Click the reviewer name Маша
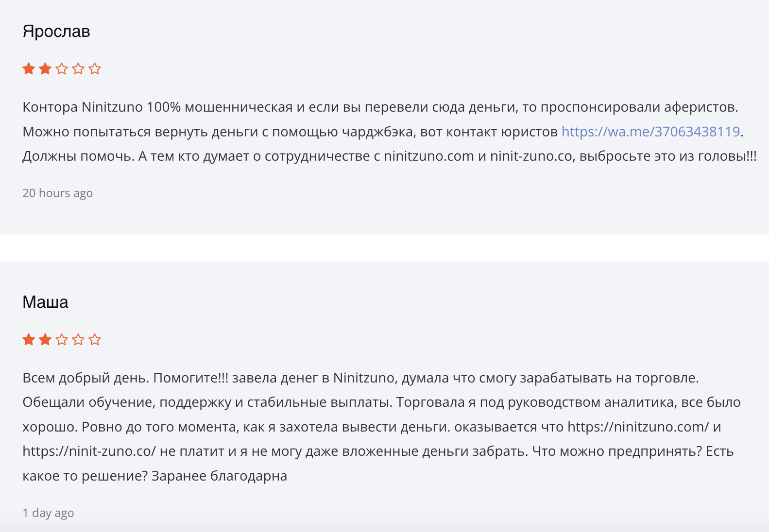The width and height of the screenshot is (769, 532). 45,302
